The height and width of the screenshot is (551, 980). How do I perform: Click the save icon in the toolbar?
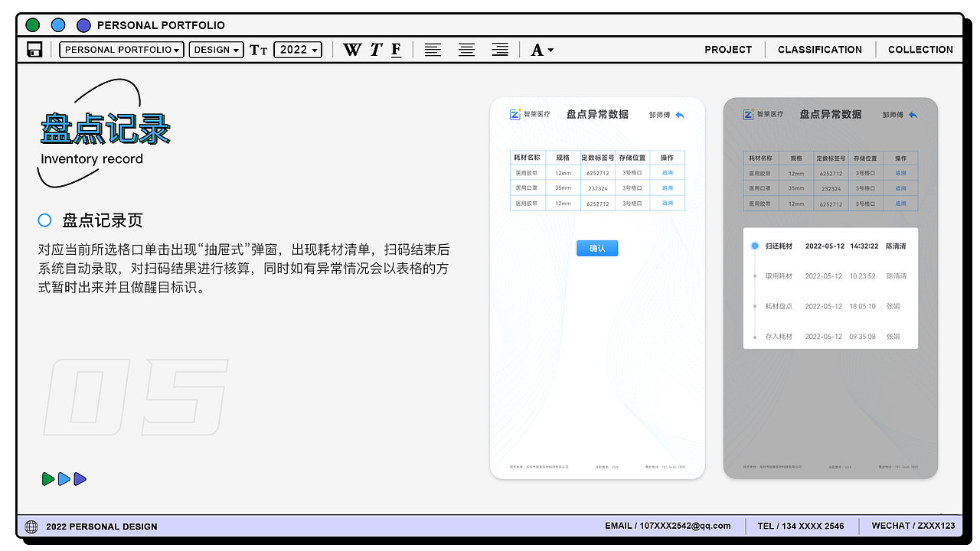click(34, 49)
